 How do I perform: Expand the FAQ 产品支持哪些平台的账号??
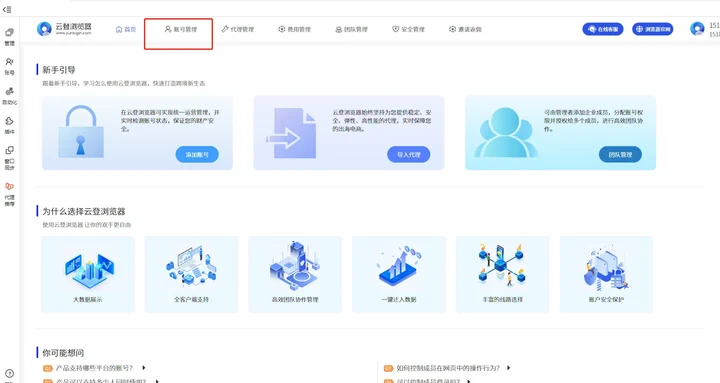(x=94, y=368)
